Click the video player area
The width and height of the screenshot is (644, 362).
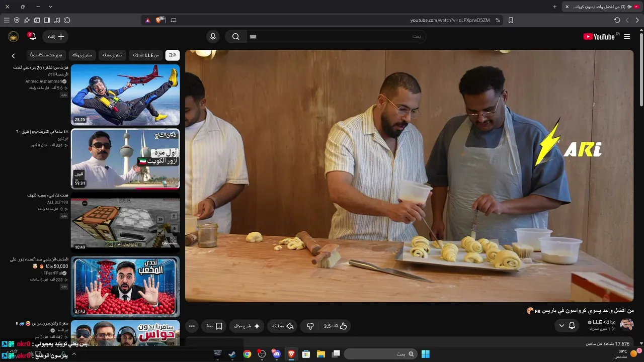tap(409, 176)
